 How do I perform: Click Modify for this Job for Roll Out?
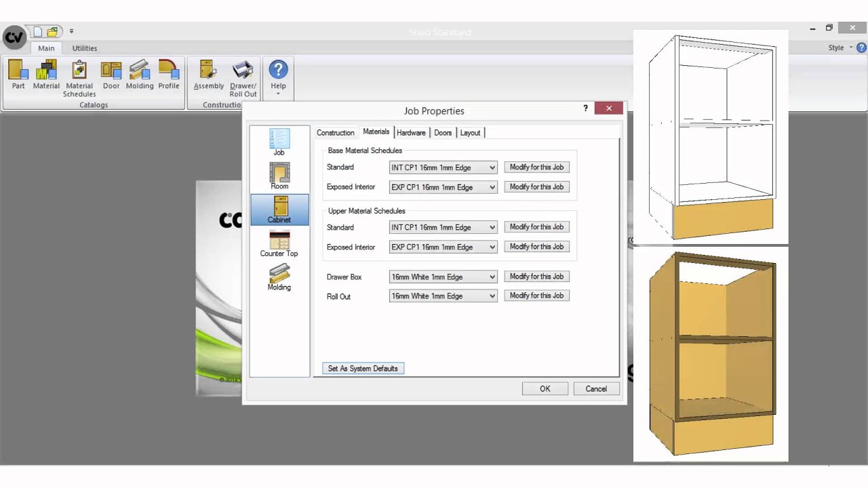[536, 296]
